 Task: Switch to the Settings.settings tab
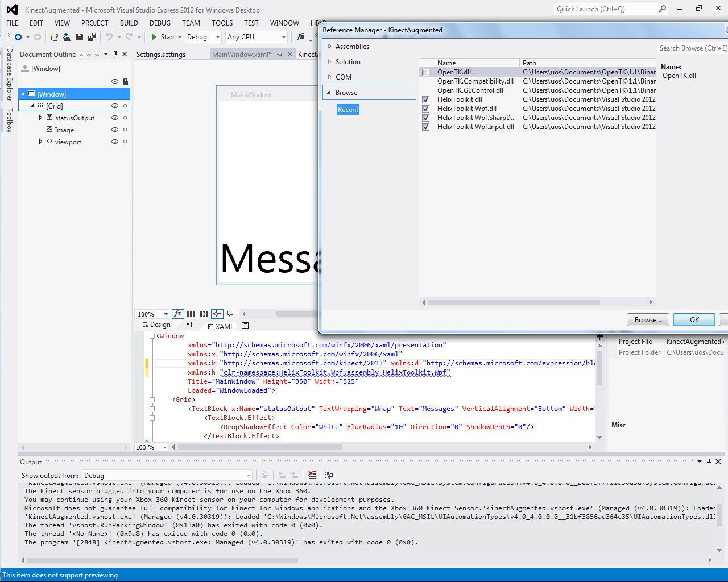(161, 55)
